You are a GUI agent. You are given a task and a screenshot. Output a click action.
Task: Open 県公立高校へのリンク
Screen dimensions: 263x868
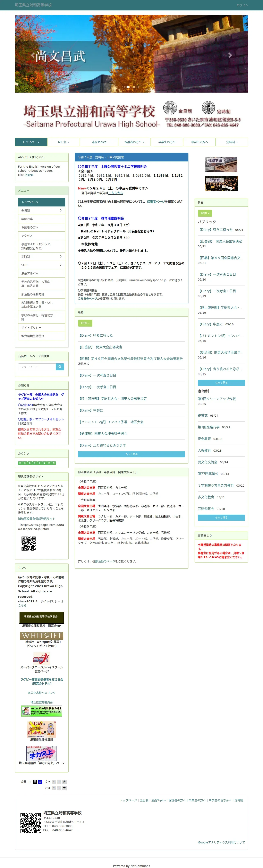click(41, 693)
